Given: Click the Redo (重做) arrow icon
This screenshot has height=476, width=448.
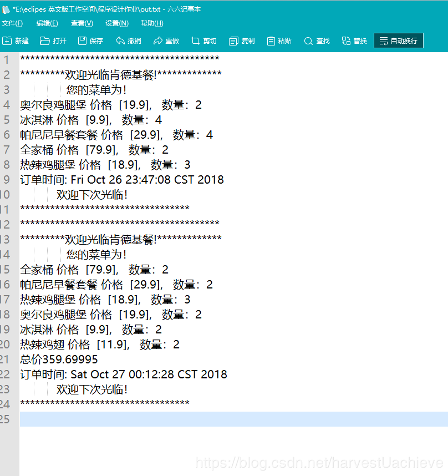Looking at the screenshot, I should 157,40.
